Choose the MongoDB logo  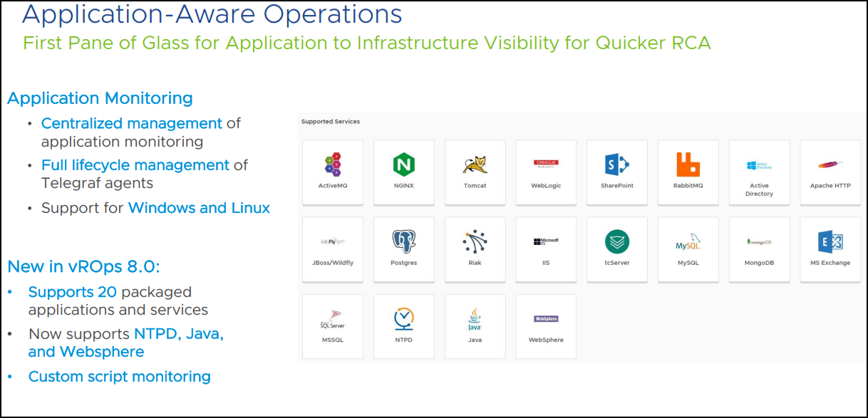pyautogui.click(x=759, y=242)
